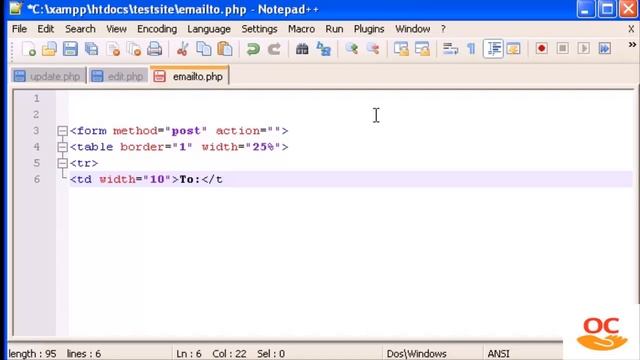Viewport: 640px width, 360px height.
Task: Collapse the tr tag fold on line 5
Action: coord(62,163)
